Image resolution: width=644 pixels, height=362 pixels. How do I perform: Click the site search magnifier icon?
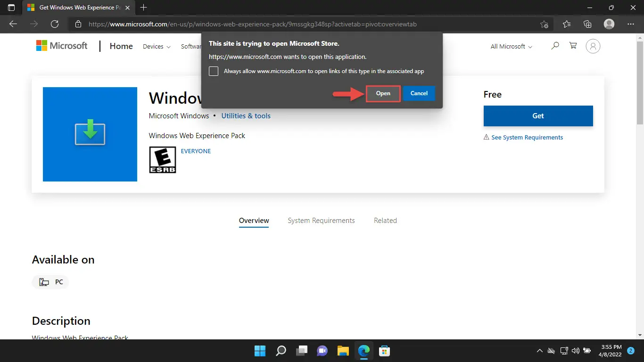tap(555, 46)
